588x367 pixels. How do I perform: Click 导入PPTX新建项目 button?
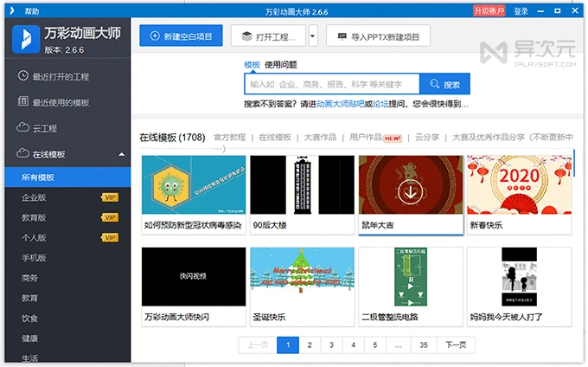tap(379, 36)
